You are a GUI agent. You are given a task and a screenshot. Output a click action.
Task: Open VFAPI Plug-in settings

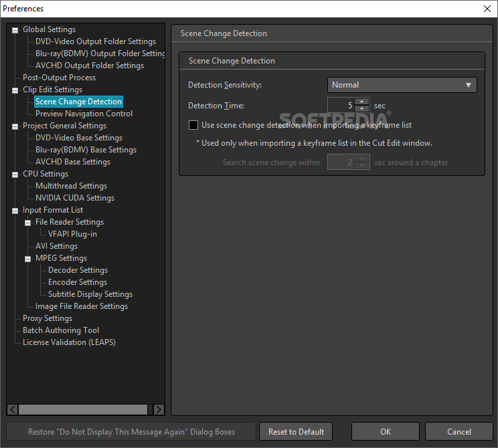click(72, 234)
